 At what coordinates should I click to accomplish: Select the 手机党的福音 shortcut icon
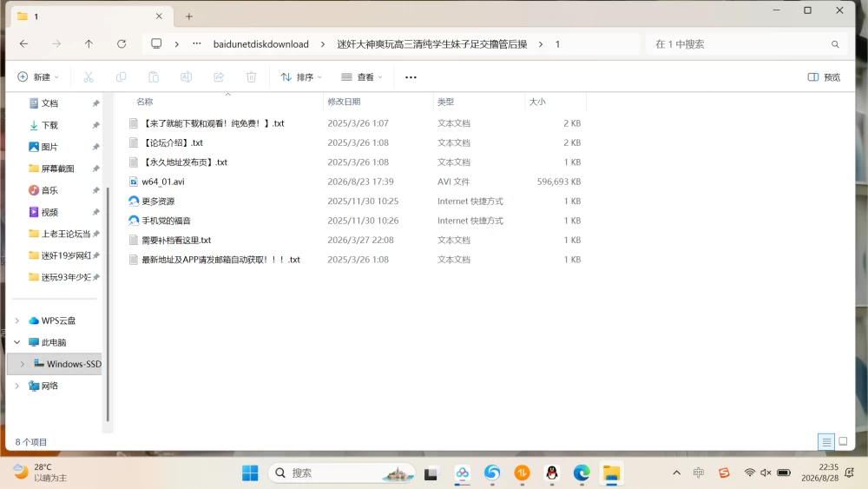134,221
